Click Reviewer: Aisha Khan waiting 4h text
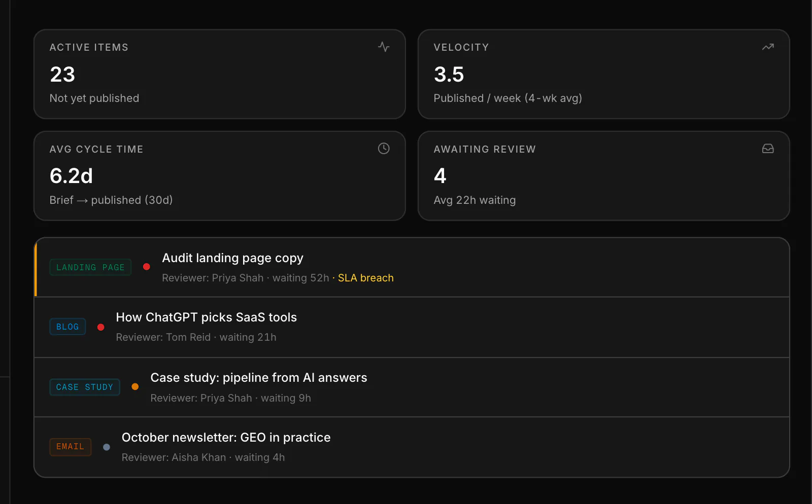The height and width of the screenshot is (504, 812). coord(204,457)
